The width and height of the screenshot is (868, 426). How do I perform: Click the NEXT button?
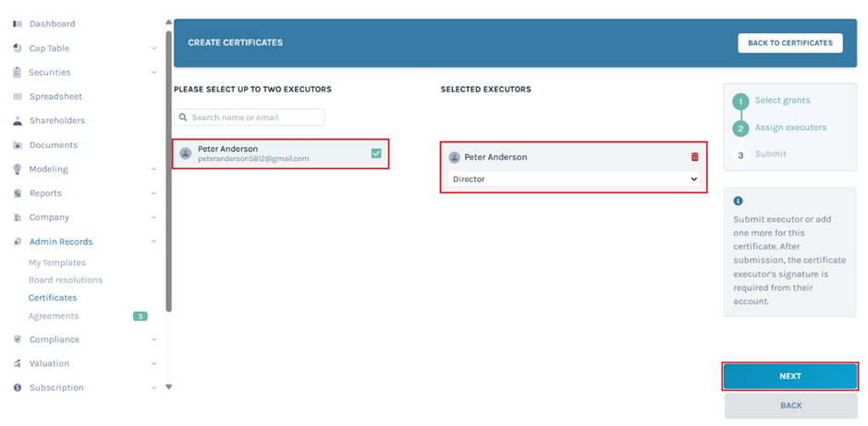[x=789, y=376]
